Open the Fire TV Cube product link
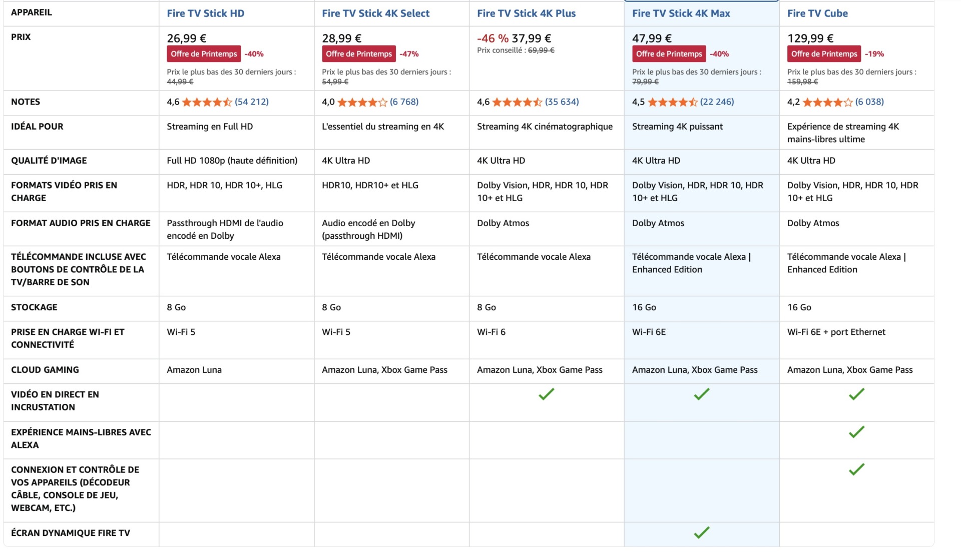 [x=817, y=14]
